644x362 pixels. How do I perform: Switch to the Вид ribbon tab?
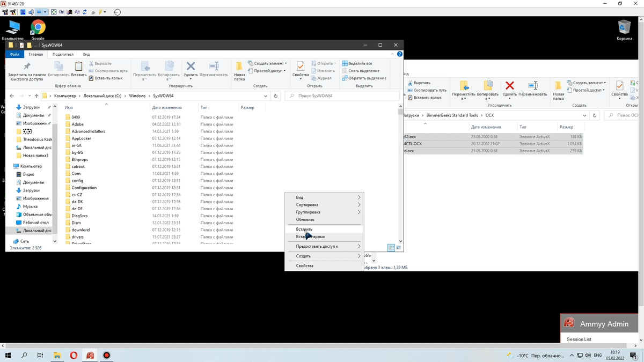(x=86, y=54)
